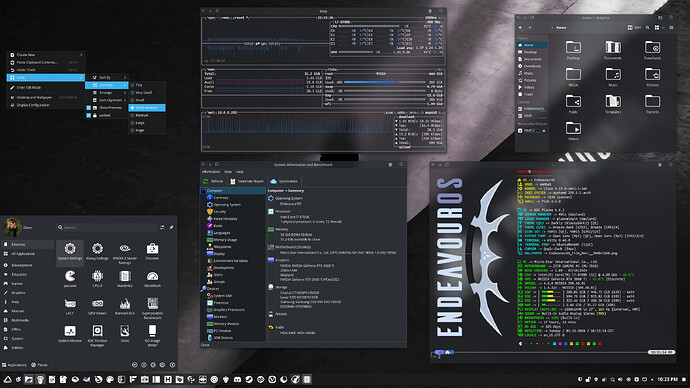This screenshot has width=690, height=388.
Task: Launch LACT GPU tool
Action: [70, 306]
